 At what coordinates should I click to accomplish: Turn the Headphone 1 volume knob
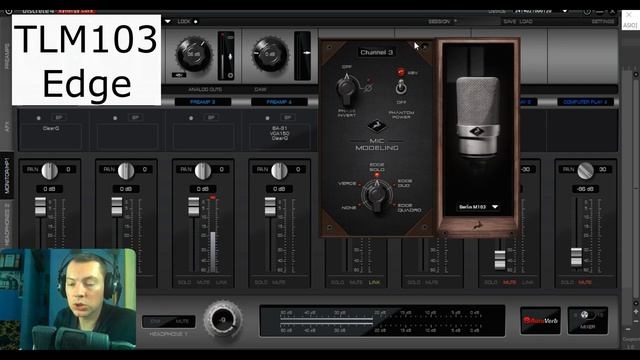tap(223, 320)
